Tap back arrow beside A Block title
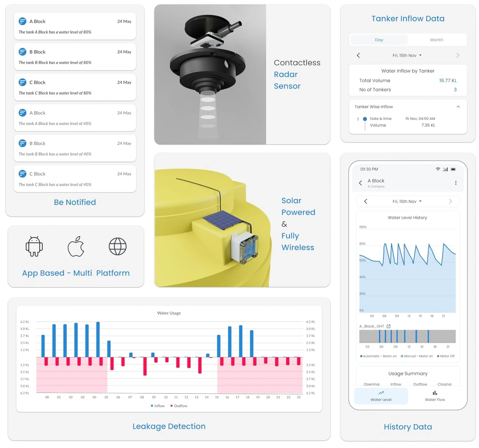Image resolution: width=479 pixels, height=448 pixels. (360, 183)
